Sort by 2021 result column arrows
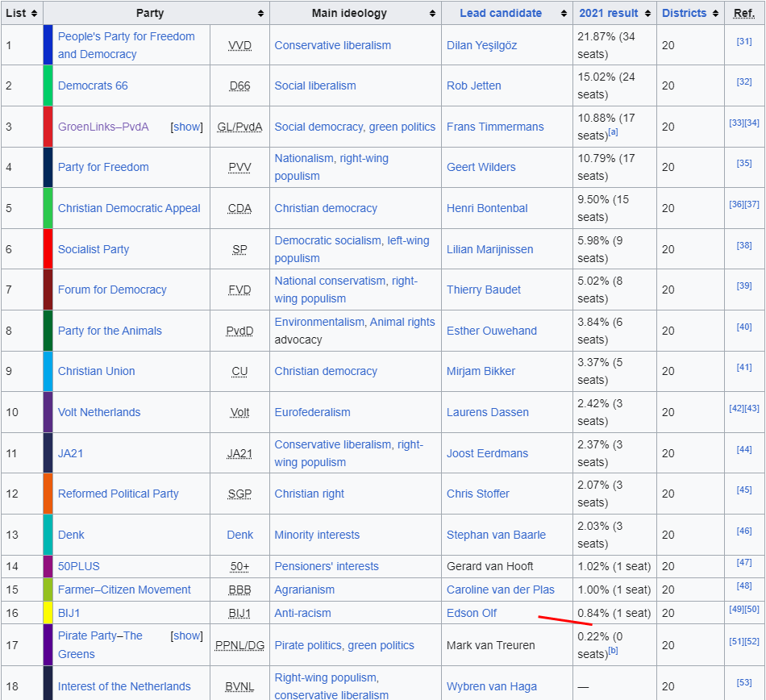The height and width of the screenshot is (700, 766). coord(647,14)
